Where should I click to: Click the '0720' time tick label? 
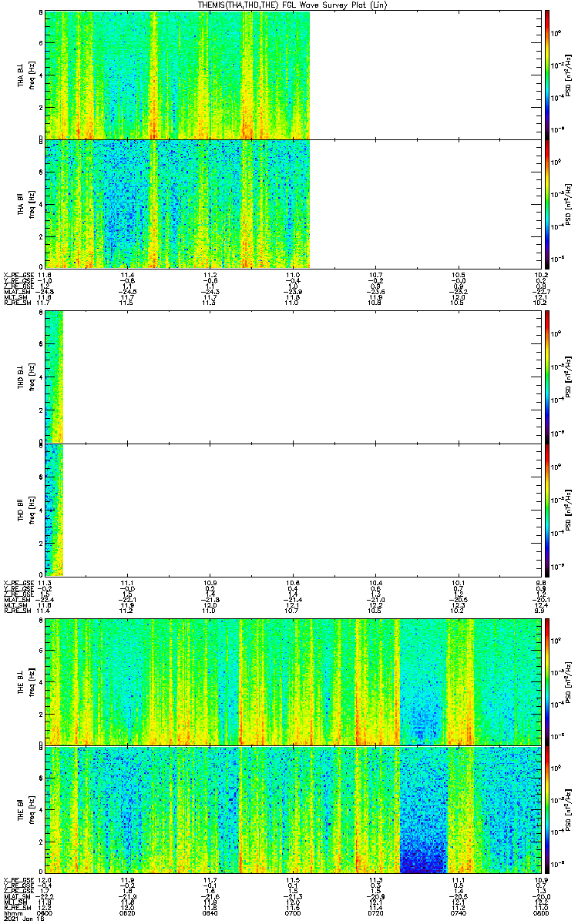coord(375,914)
